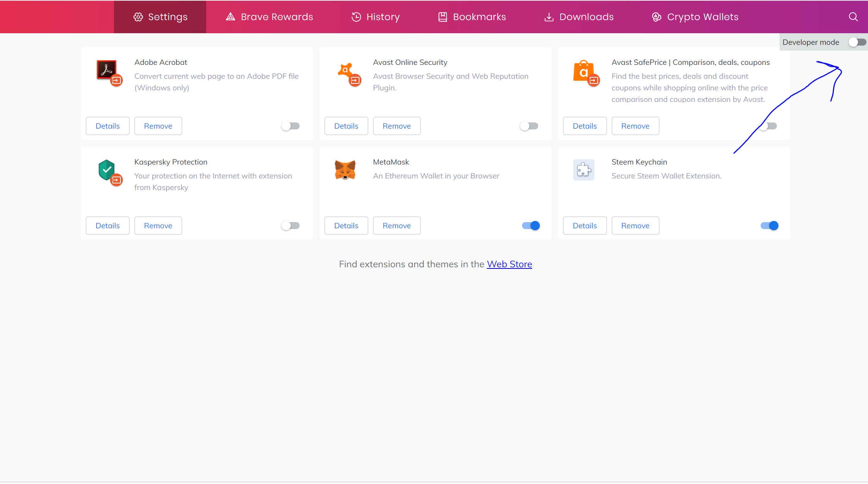The width and height of the screenshot is (868, 484).
Task: Switch to the History tab
Action: [375, 17]
